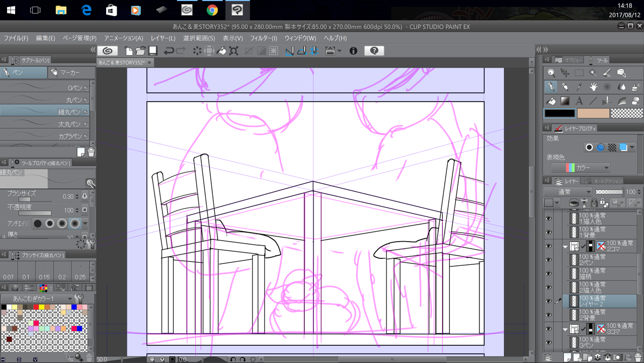The width and height of the screenshot is (644, 363).
Task: Click the Open file folder icon
Action: pyautogui.click(x=140, y=50)
